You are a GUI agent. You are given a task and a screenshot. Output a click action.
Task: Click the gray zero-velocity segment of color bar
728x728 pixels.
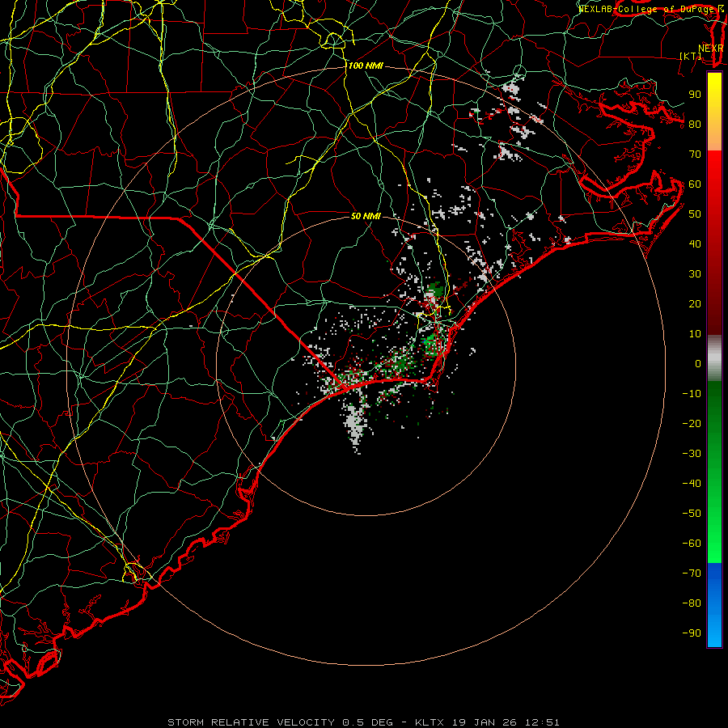click(714, 358)
